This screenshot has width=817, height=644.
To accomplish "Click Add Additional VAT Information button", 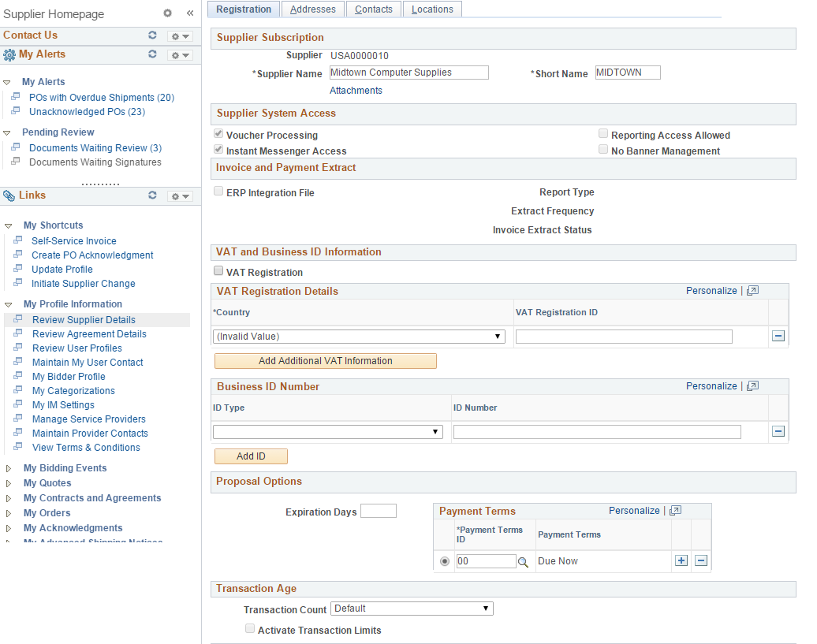I will click(326, 361).
